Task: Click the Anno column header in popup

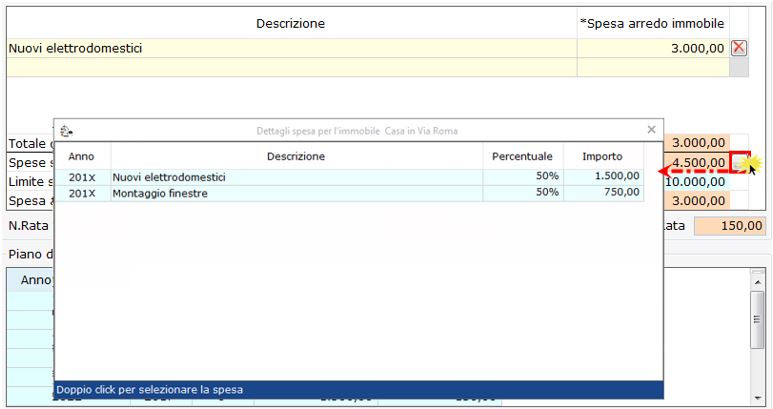Action: click(81, 156)
